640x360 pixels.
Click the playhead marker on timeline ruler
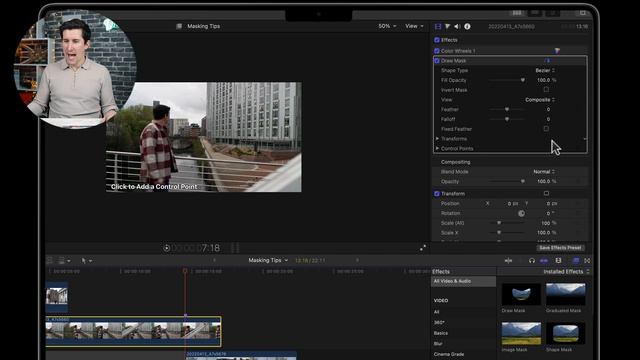pyautogui.click(x=185, y=271)
